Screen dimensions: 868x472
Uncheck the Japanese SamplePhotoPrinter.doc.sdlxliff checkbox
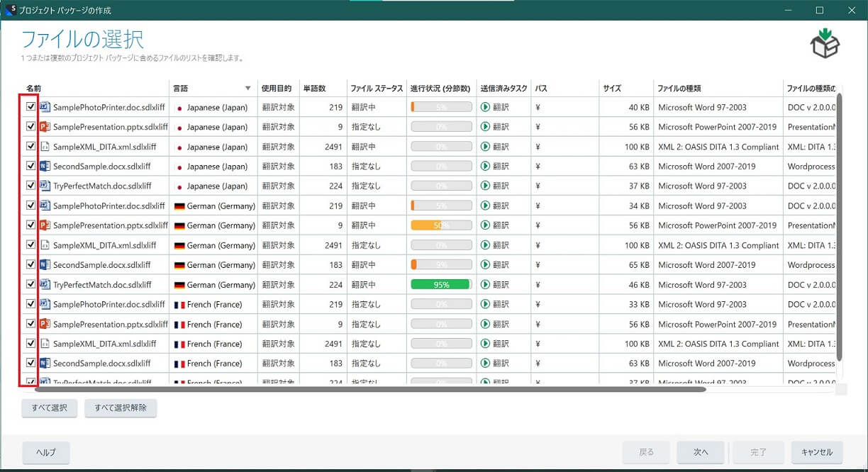pyautogui.click(x=30, y=107)
